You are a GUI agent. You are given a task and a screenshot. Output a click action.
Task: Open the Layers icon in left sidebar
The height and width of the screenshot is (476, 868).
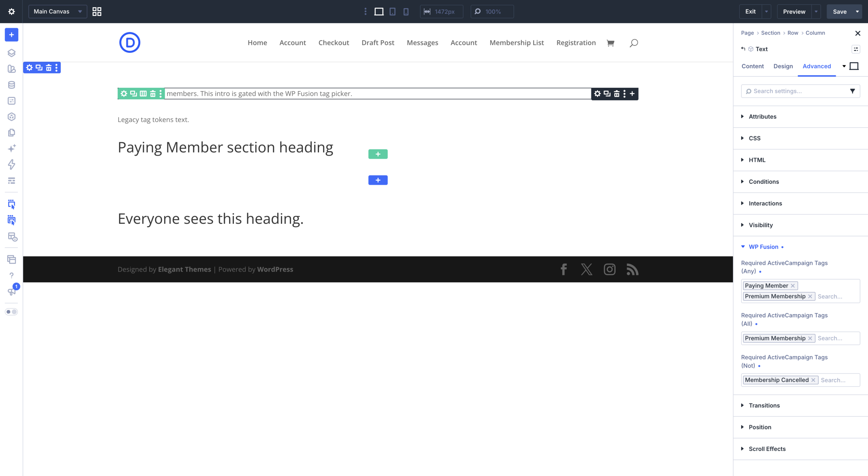click(12, 53)
